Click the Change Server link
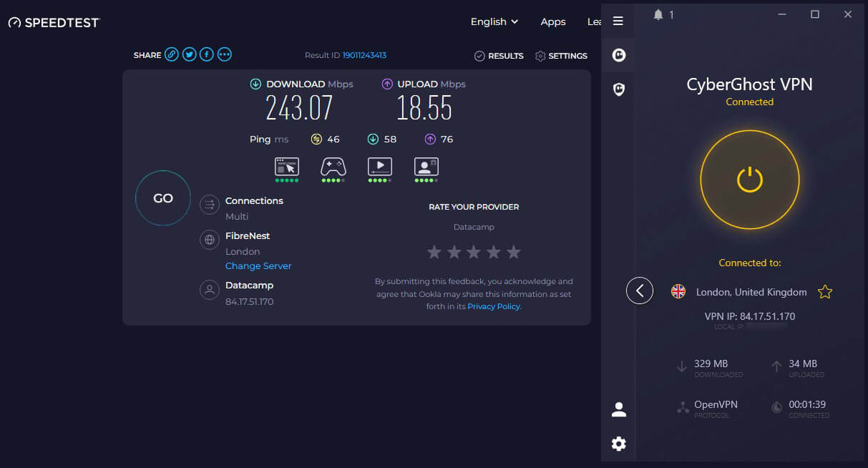The height and width of the screenshot is (468, 868). (258, 265)
